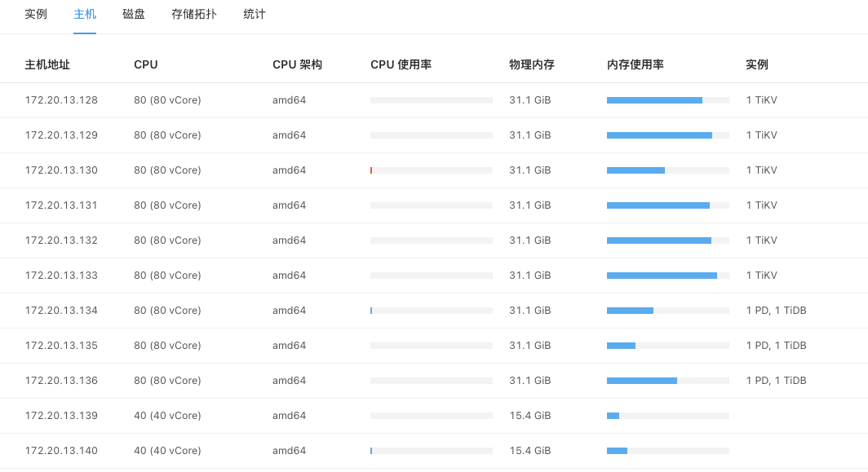Click the CPU 架构 column header
The image size is (868, 472).
[x=297, y=64]
